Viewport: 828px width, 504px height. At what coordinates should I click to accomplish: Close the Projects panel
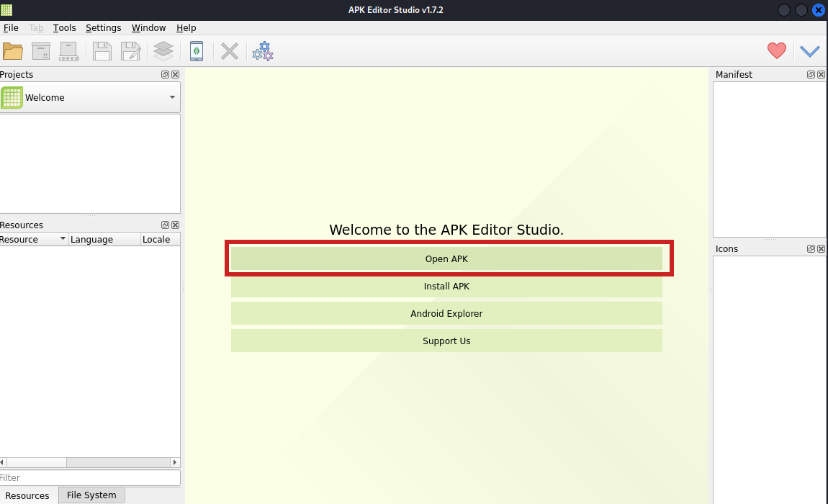click(x=175, y=74)
